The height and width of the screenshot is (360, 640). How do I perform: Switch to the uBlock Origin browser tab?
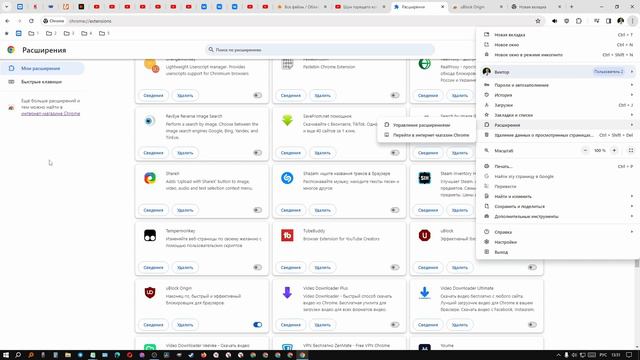(x=477, y=7)
